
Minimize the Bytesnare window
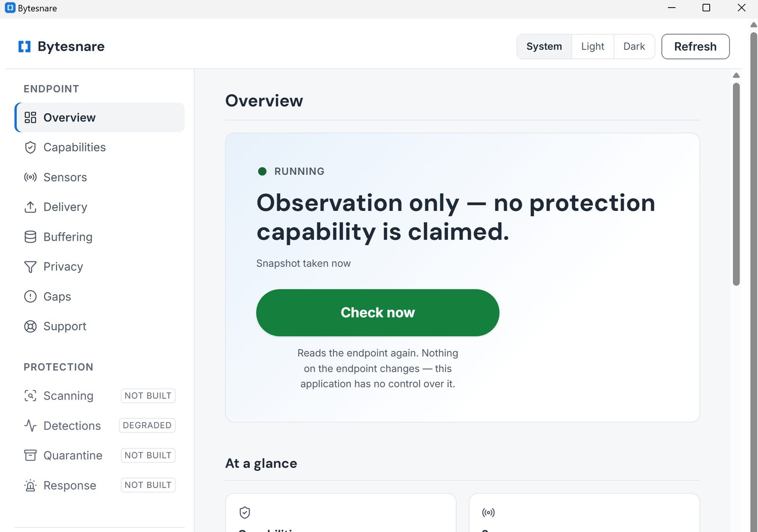click(x=671, y=8)
